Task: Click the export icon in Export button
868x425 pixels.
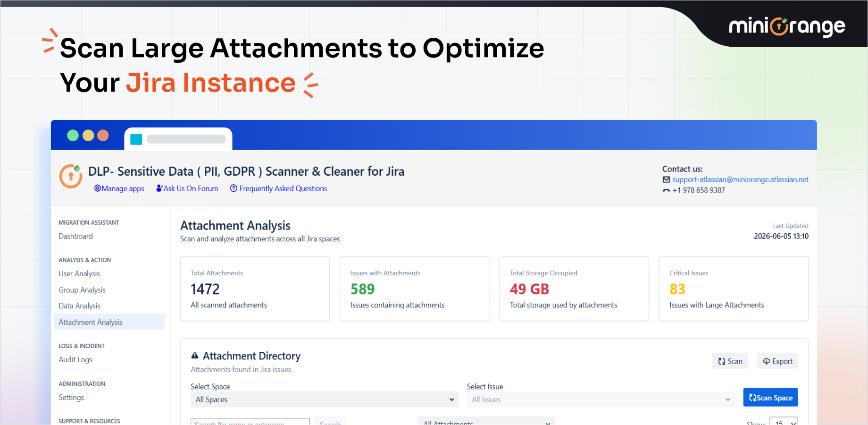Action: (767, 361)
